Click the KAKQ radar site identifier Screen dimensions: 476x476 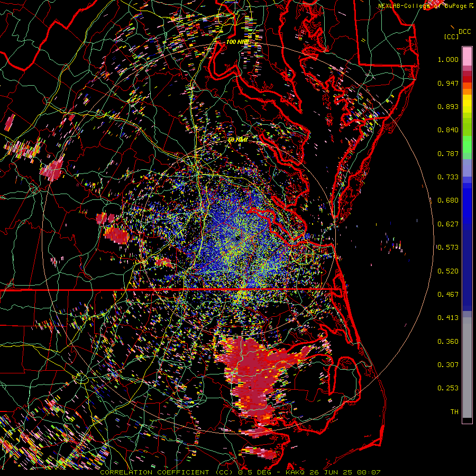click(296, 472)
